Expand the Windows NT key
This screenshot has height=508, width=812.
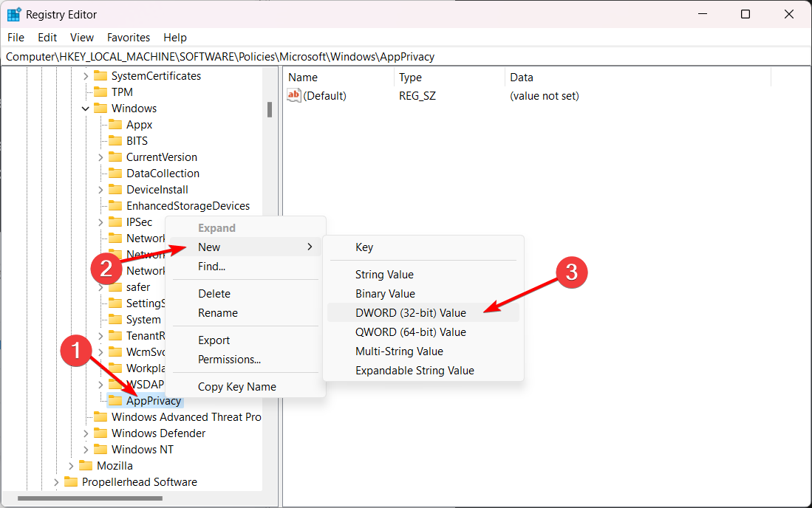(x=86, y=450)
